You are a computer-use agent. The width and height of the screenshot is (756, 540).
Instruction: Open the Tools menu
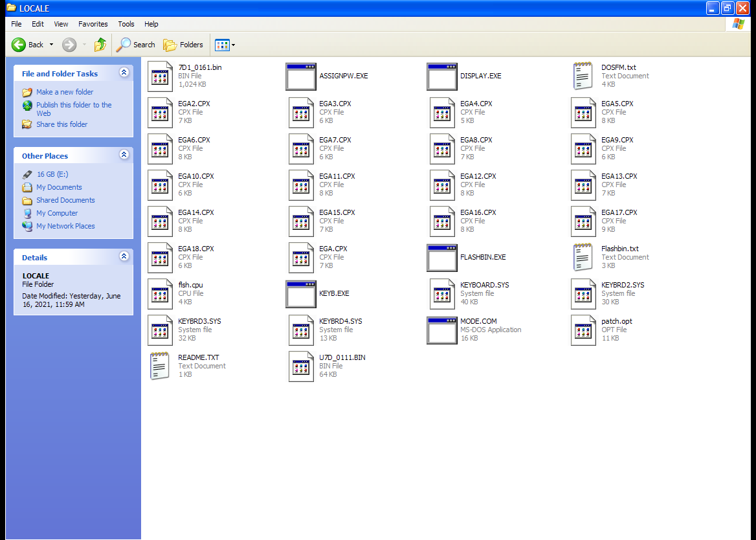126,24
